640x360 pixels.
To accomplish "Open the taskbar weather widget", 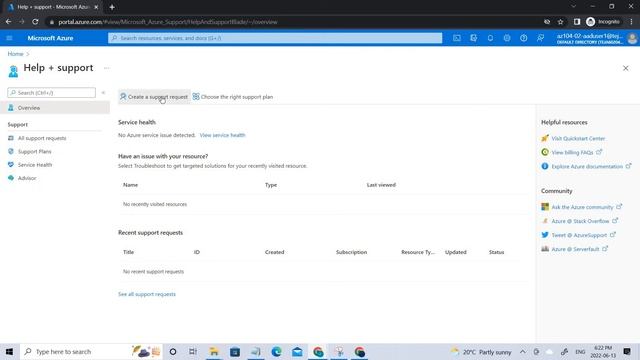I will 481,352.
